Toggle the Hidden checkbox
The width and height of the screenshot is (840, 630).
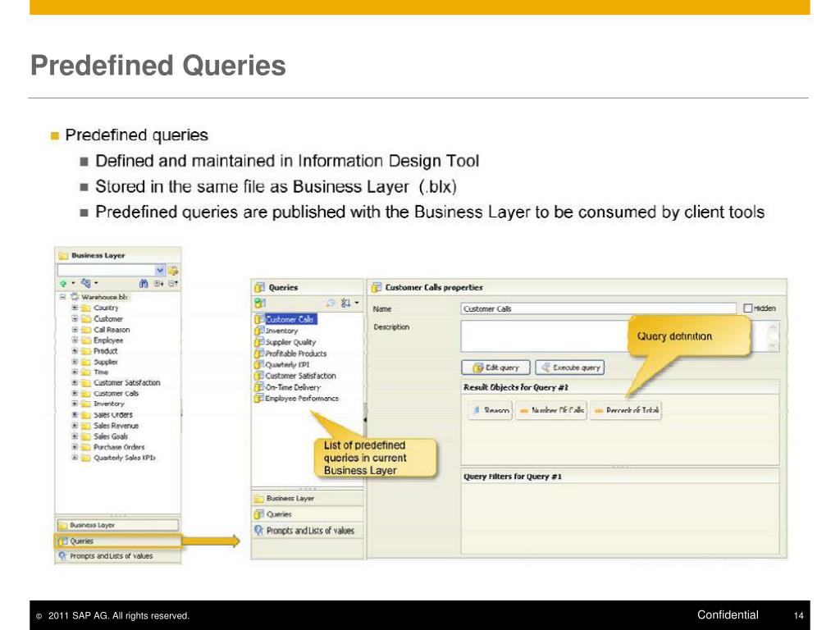pyautogui.click(x=747, y=308)
